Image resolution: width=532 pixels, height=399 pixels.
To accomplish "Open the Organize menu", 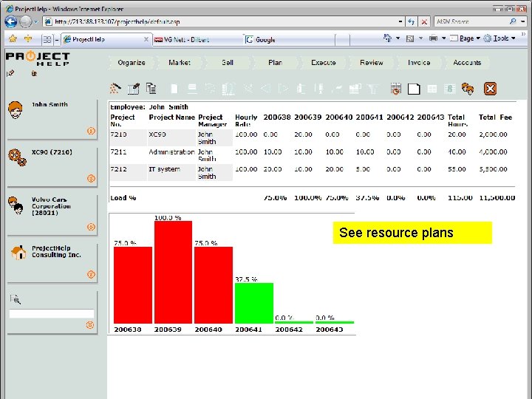I will coord(132,62).
